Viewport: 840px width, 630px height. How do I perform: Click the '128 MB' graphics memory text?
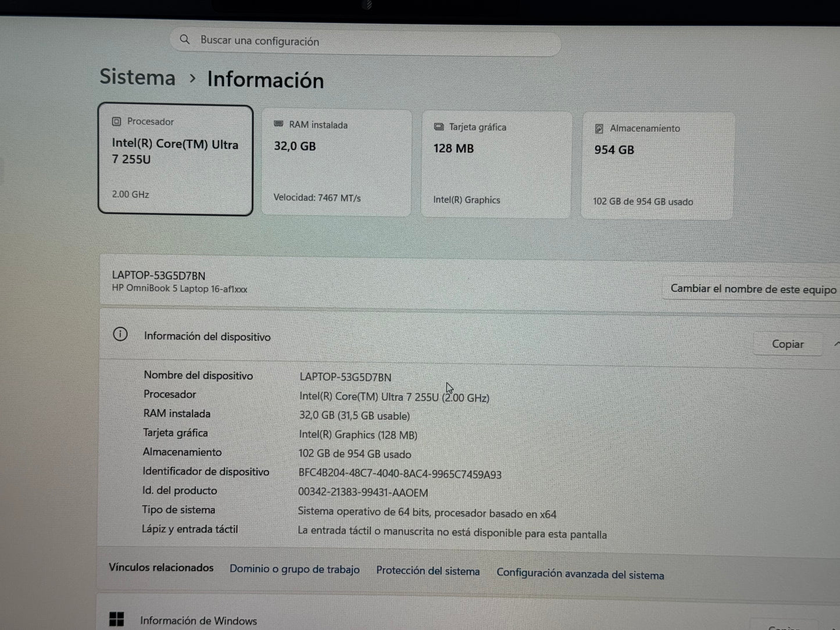453,148
